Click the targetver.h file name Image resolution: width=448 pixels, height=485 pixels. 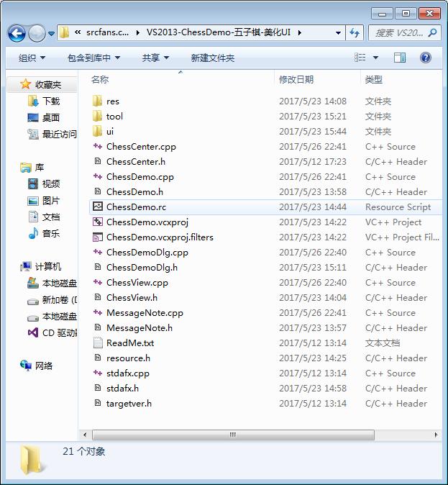[x=129, y=404]
